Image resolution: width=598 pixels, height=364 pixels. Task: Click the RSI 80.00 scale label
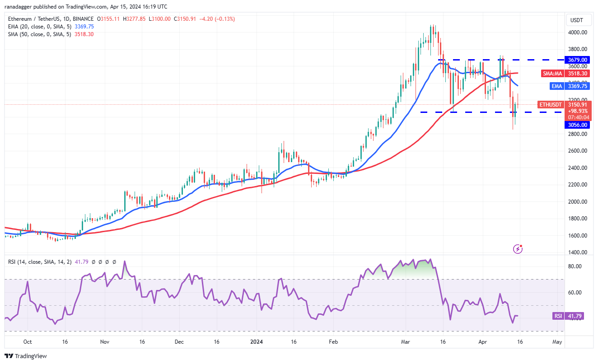click(574, 266)
